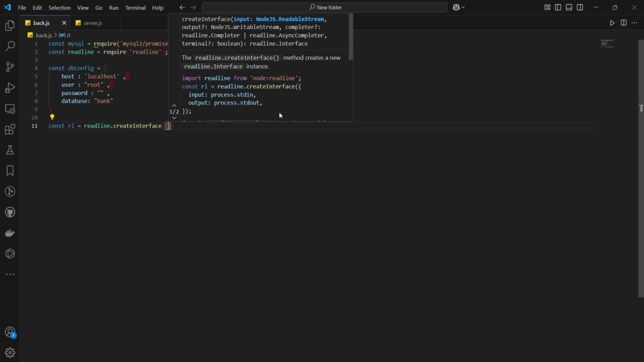Click the New folder search box
The width and height of the screenshot is (644, 362).
(x=324, y=7)
